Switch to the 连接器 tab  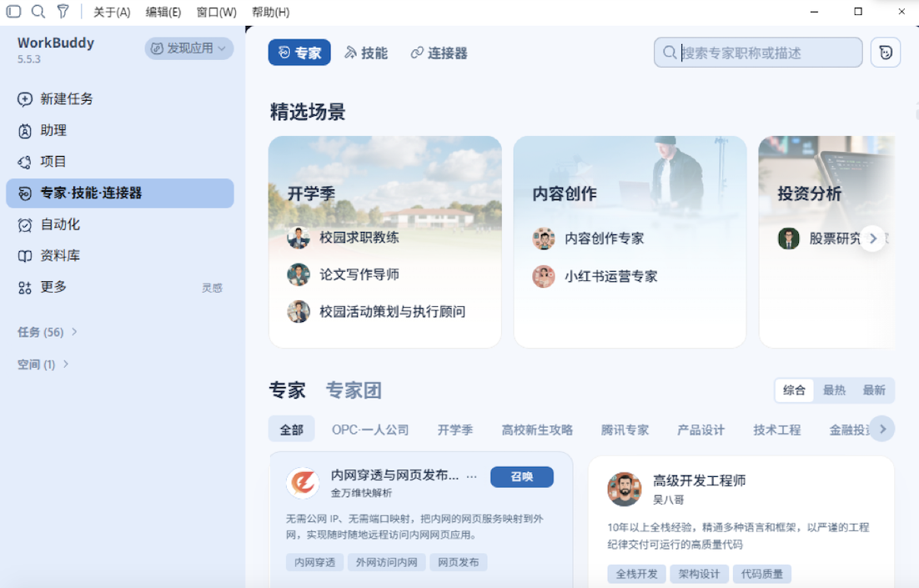tap(439, 53)
